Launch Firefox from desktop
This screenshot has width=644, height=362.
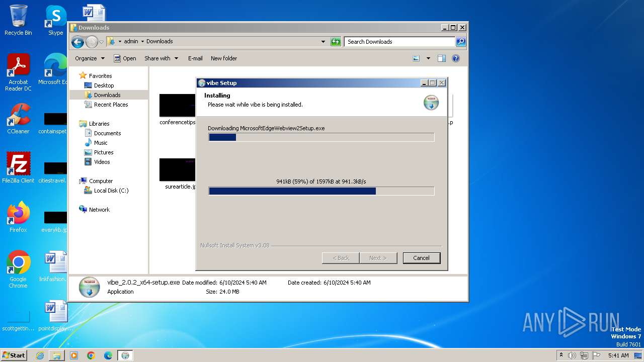point(18,217)
